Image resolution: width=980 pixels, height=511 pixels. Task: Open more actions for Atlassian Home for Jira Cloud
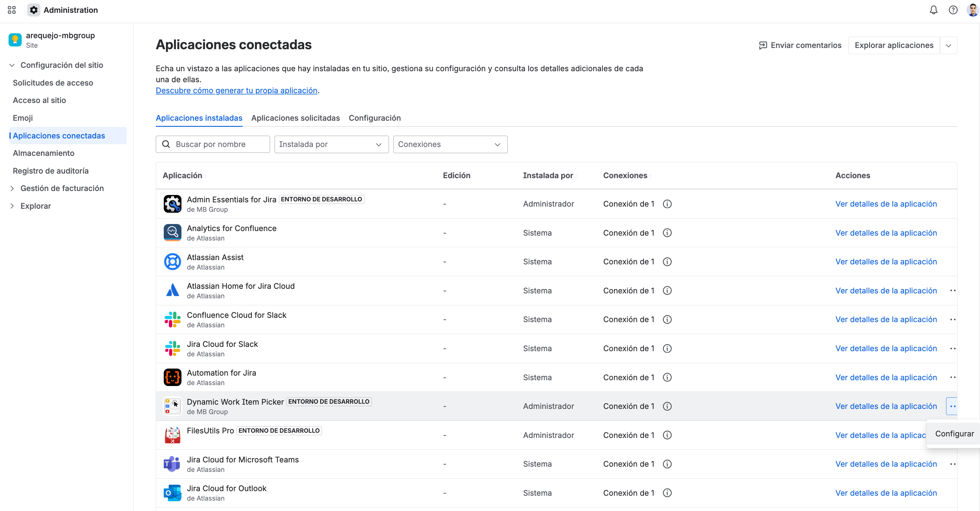click(x=952, y=291)
